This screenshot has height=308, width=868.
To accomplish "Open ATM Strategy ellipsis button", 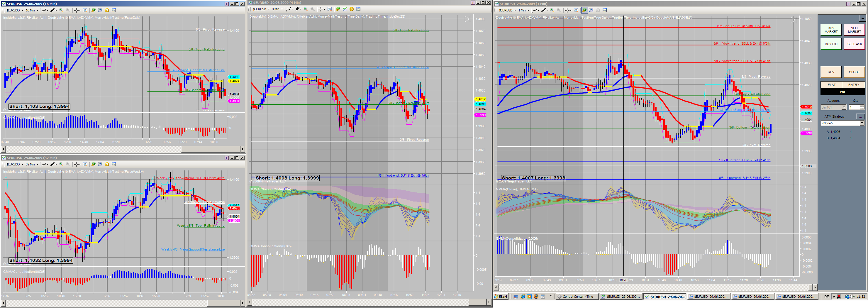I will pos(860,116).
